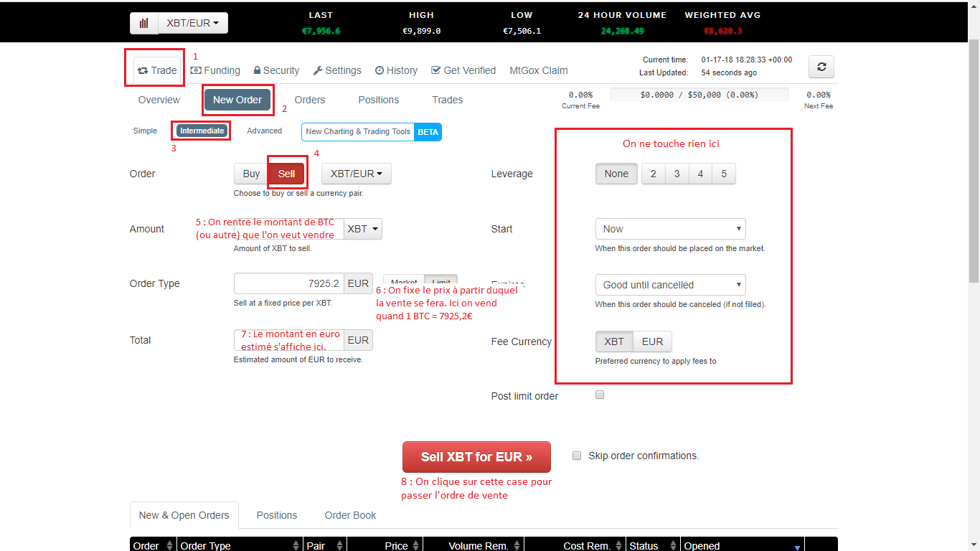This screenshot has width=980, height=551.
Task: Select XBT as fee currency
Action: tap(614, 342)
